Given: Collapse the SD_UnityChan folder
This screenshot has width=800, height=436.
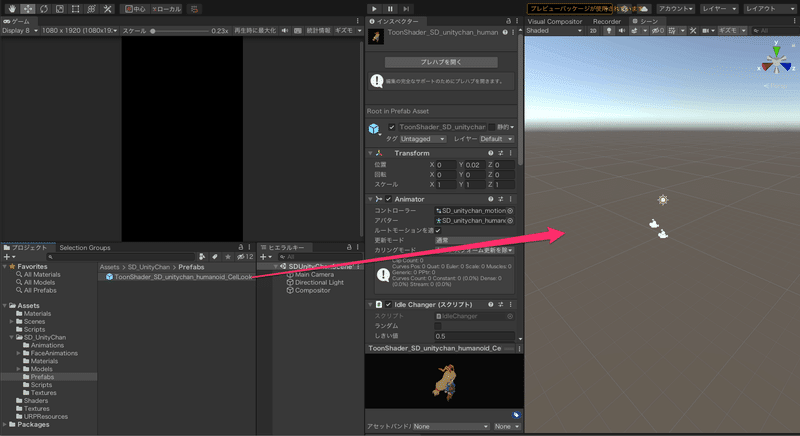Looking at the screenshot, I should 11,337.
